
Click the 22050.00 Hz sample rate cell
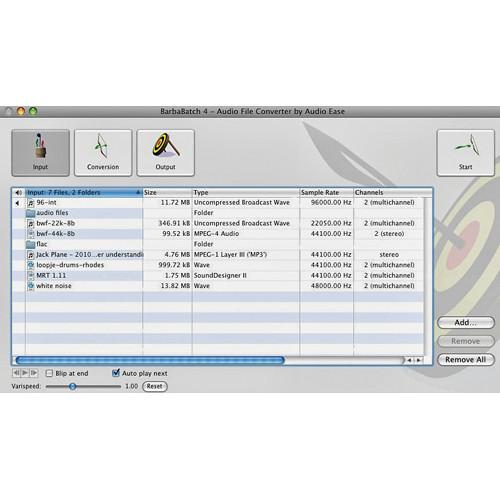[331, 223]
